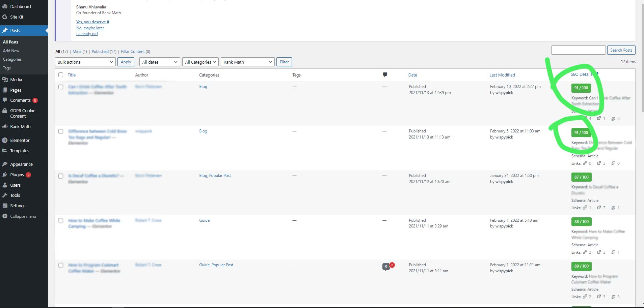Open the All Categories dropdown
644x308 pixels.
[200, 62]
